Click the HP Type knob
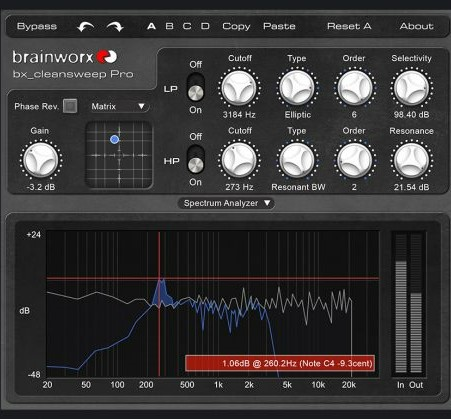This screenshot has width=451, height=419. click(x=297, y=160)
